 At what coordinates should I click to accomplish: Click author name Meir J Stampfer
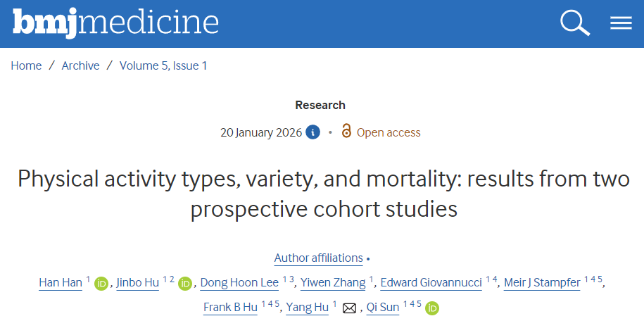pyautogui.click(x=543, y=283)
